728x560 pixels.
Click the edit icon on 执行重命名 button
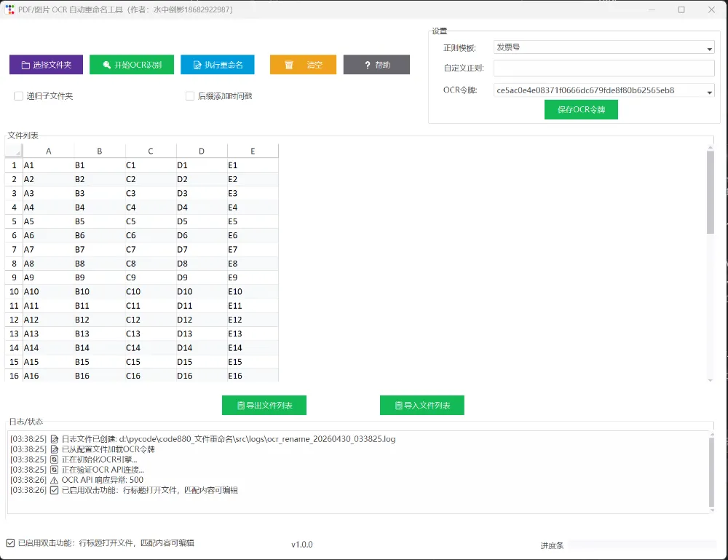click(197, 65)
